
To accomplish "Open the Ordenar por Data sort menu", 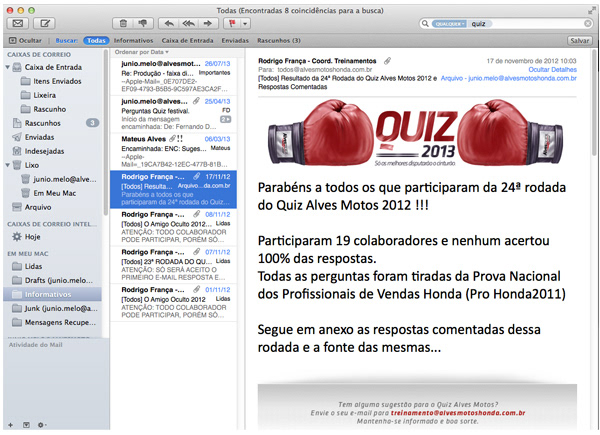I will pyautogui.click(x=142, y=52).
